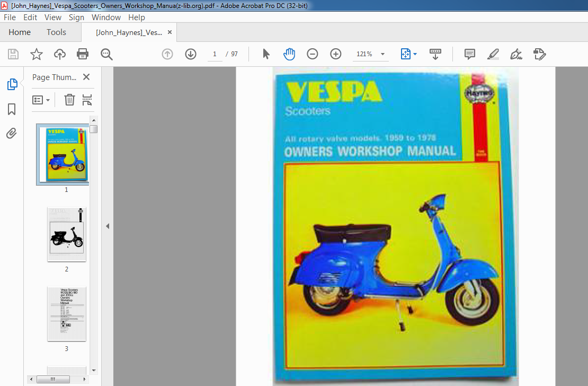588x386 pixels.
Task: Go to previous page arrow
Action: (167, 54)
